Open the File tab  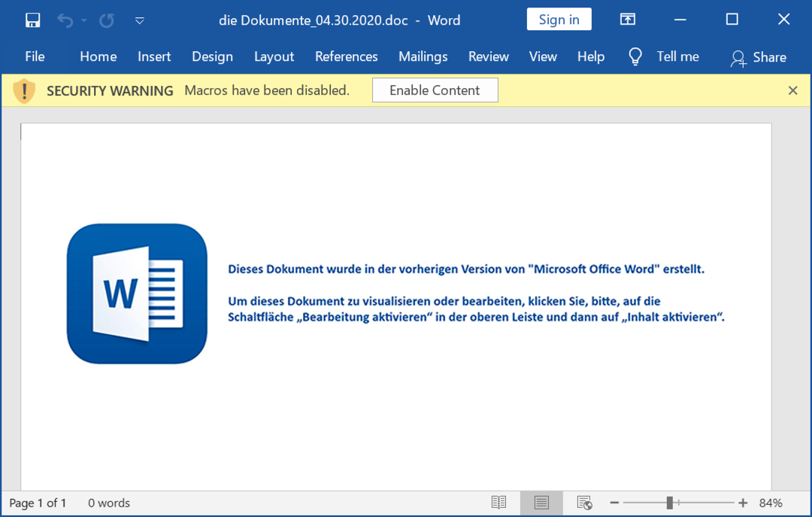pos(35,56)
